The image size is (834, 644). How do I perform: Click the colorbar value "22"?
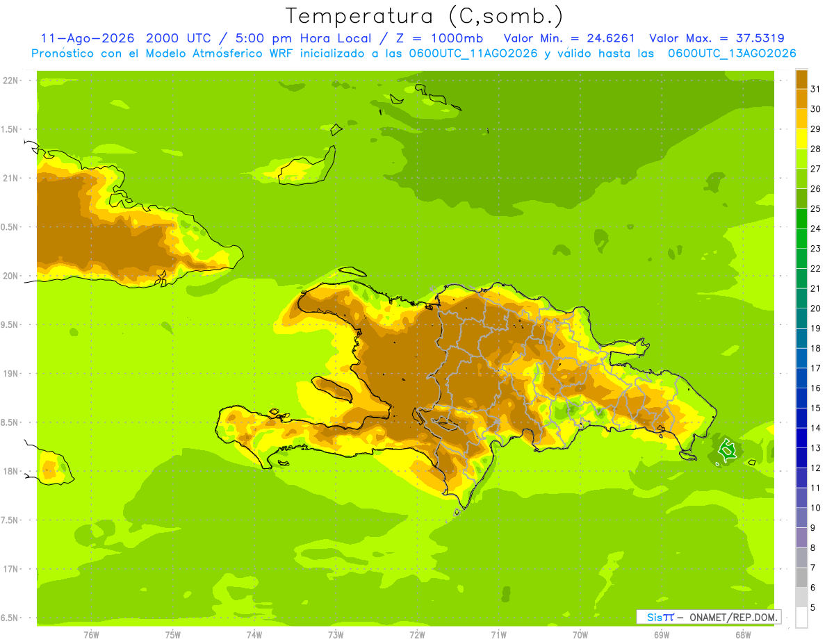coord(816,269)
